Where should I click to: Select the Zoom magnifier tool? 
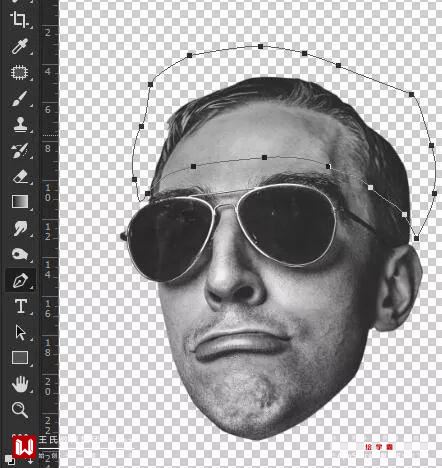pos(20,410)
